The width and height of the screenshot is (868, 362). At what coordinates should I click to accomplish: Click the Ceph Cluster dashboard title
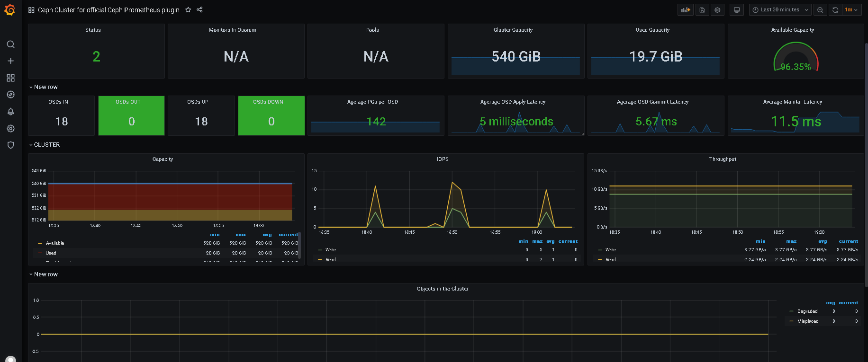108,10
